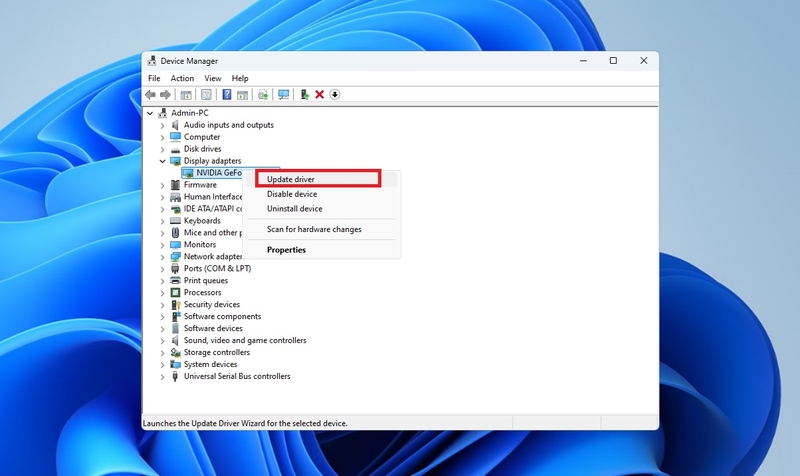The height and width of the screenshot is (476, 800).
Task: Open the Action menu
Action: point(182,78)
